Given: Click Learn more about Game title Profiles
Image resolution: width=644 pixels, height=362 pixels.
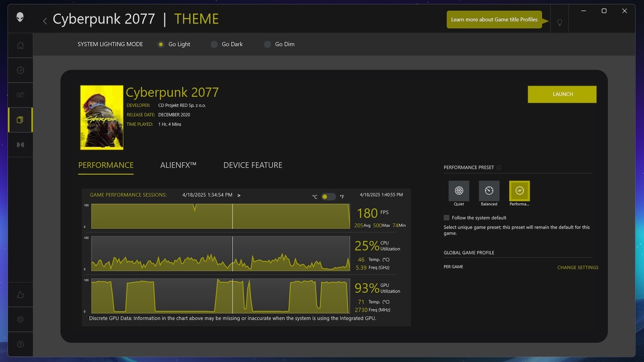Looking at the screenshot, I should point(494,19).
